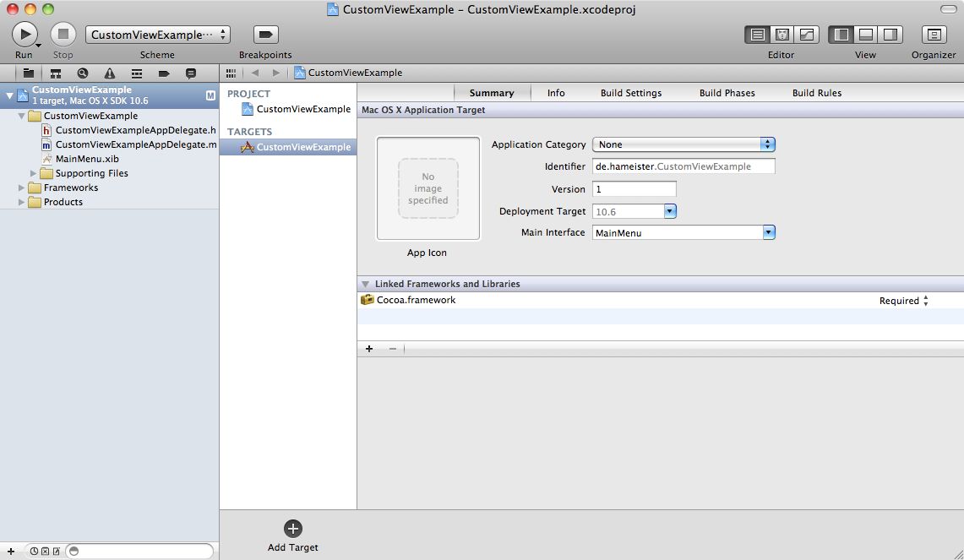Switch to the Assistant editor
The image size is (964, 560).
coord(782,35)
